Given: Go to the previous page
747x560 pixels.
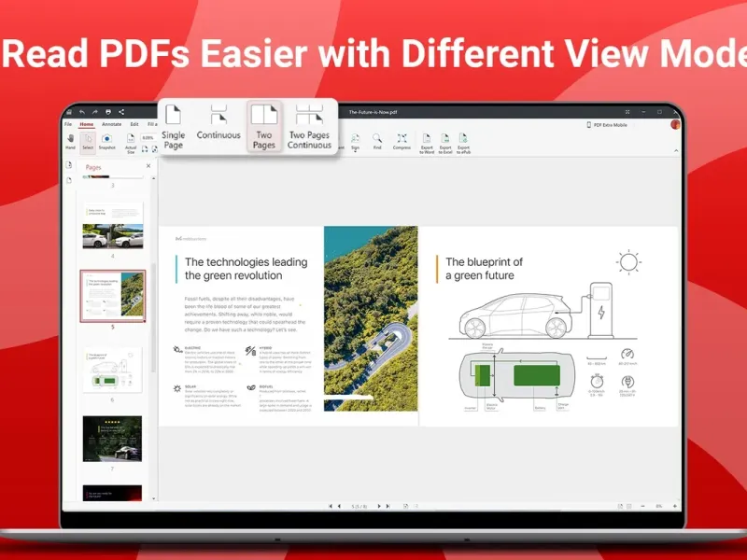Looking at the screenshot, I should 339,506.
